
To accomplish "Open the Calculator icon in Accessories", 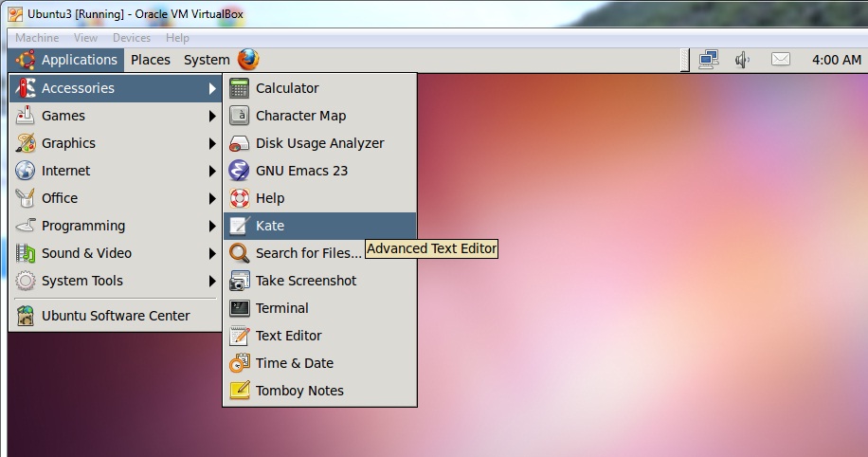I will tap(239, 88).
